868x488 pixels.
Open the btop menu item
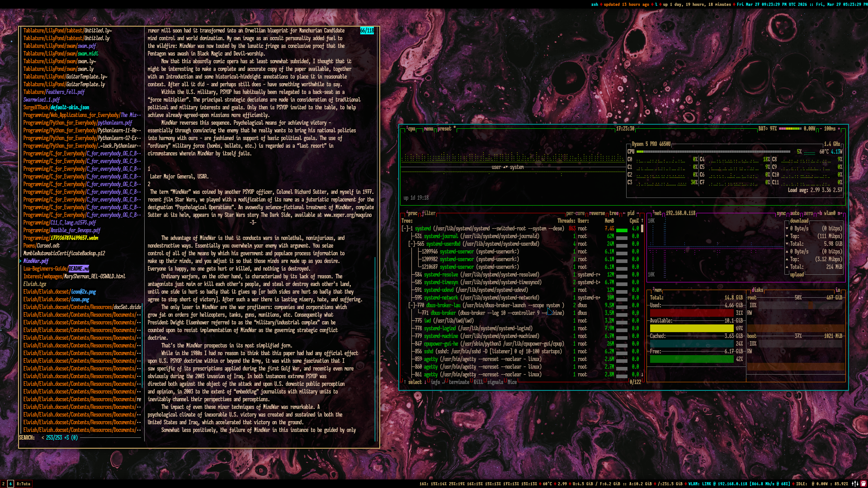[x=428, y=129]
